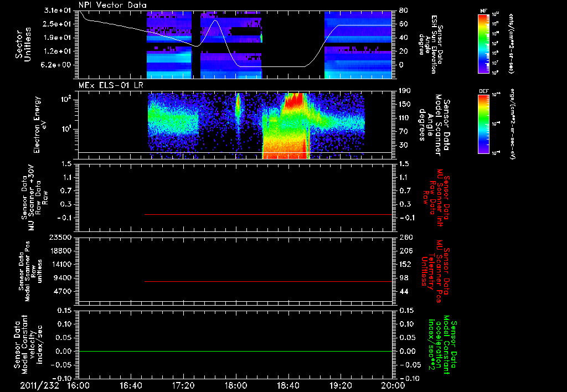
Task: Click the 70 scanner angle tick label
Action: [x=404, y=132]
